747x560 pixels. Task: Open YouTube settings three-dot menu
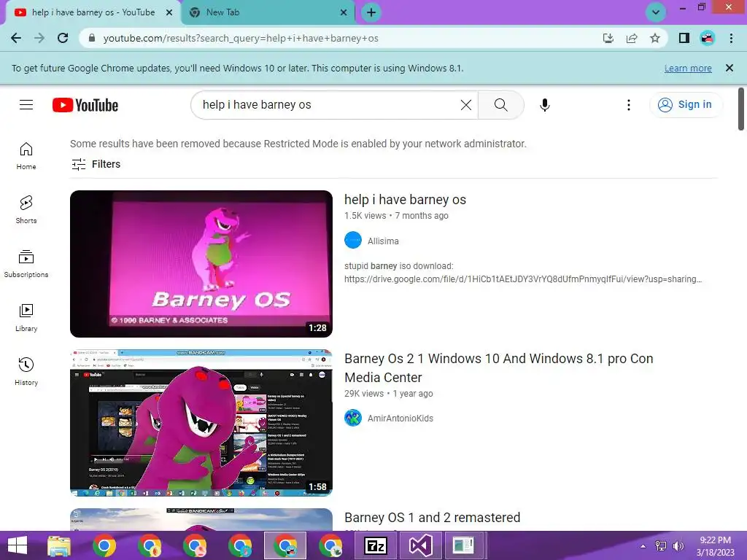[x=629, y=105]
